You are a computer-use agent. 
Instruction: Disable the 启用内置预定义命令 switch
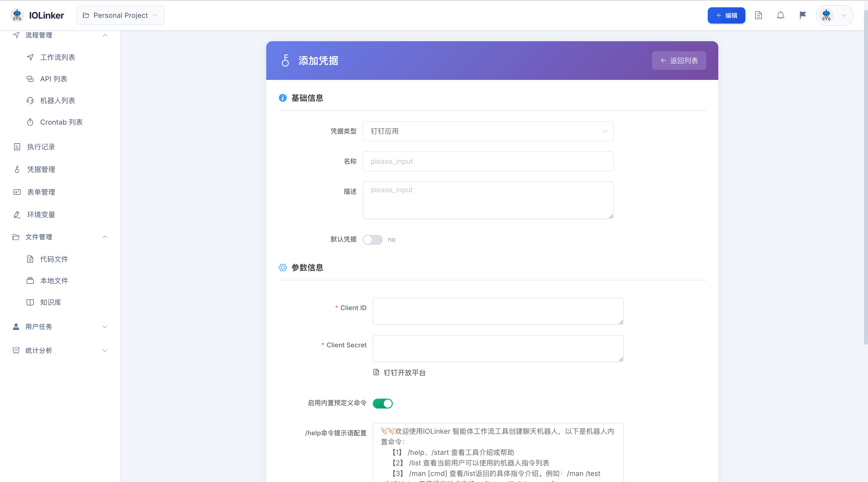pos(383,403)
